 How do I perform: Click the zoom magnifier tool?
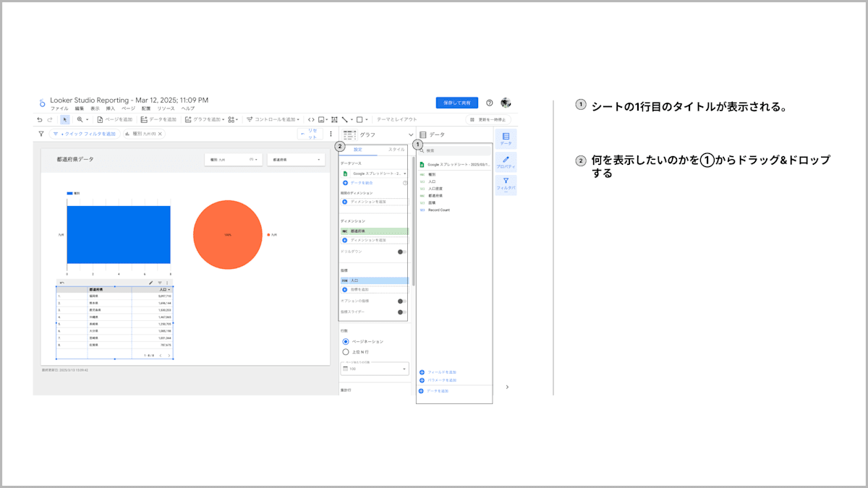click(x=80, y=119)
